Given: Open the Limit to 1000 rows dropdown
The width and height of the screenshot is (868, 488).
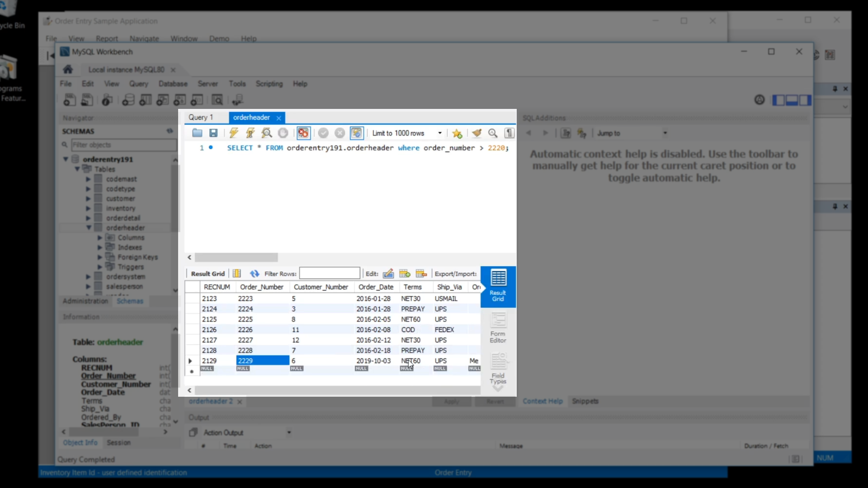Looking at the screenshot, I should tap(439, 133).
